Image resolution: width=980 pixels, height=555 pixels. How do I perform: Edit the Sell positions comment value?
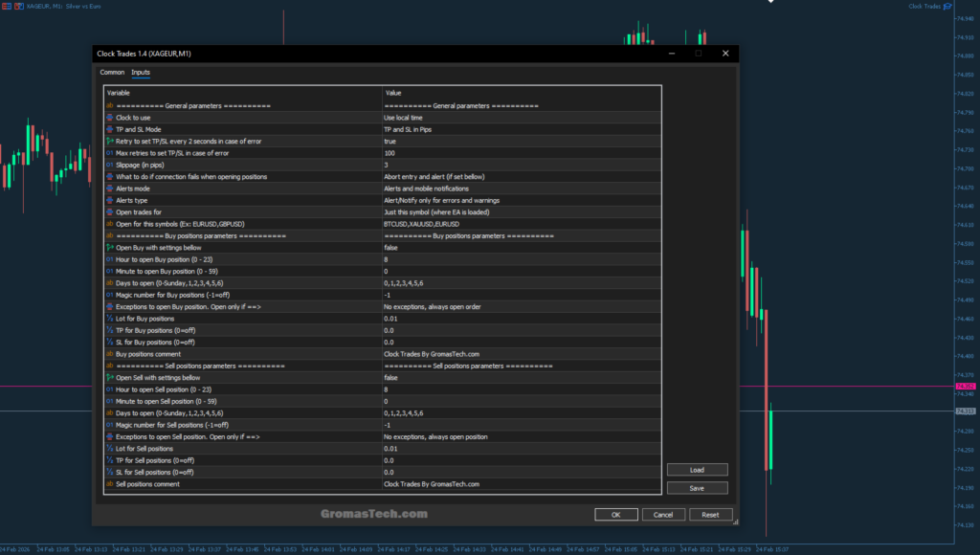[x=522, y=484]
